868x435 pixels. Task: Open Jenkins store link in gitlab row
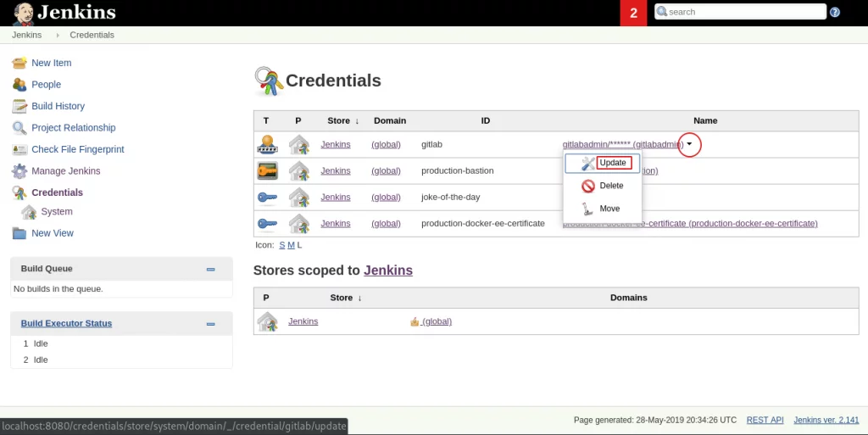pos(336,144)
